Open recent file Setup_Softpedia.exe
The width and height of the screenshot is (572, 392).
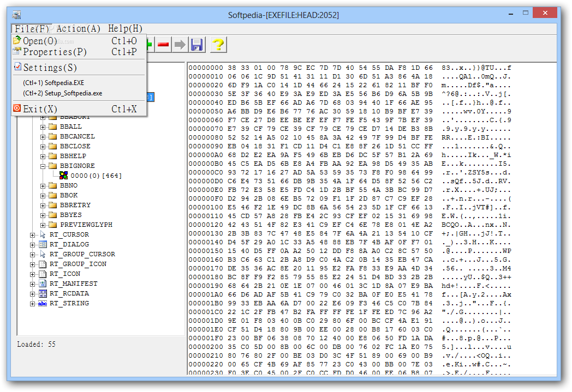tap(62, 93)
